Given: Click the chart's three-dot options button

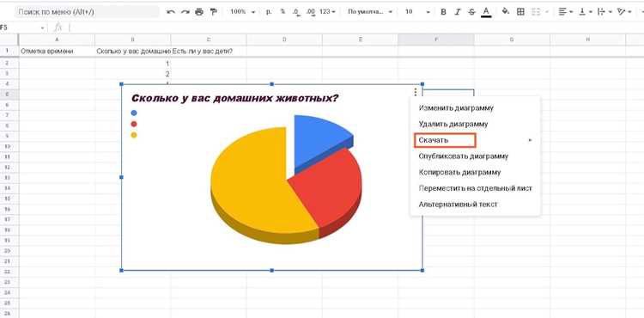Looking at the screenshot, I should click(x=416, y=92).
